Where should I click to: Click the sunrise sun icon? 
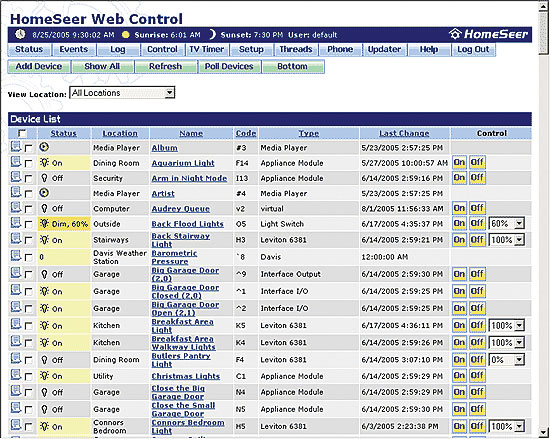tap(126, 35)
